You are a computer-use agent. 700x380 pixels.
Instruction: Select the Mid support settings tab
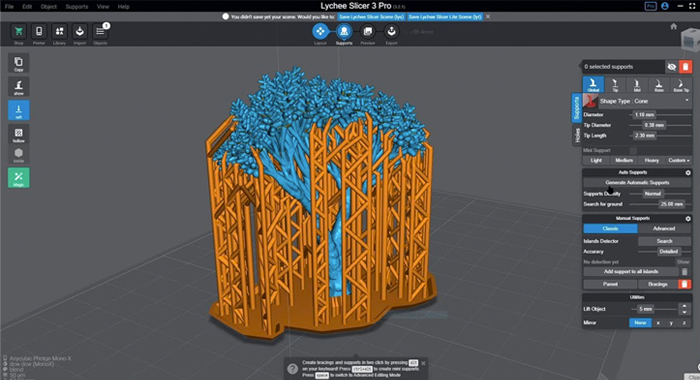[637, 84]
